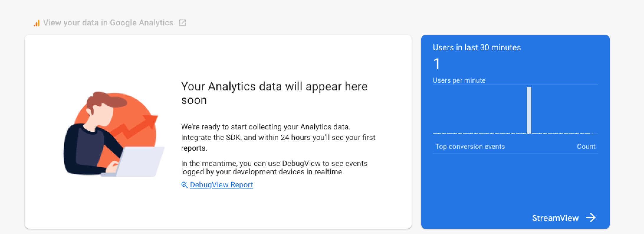Click the In the meantime DebugView description

(x=274, y=168)
